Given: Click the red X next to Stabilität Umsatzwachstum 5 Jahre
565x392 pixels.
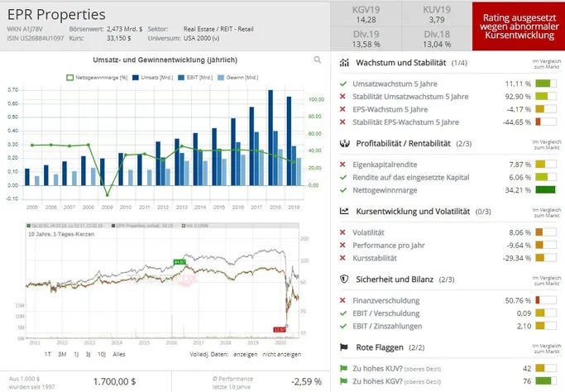Looking at the screenshot, I should coord(342,97).
